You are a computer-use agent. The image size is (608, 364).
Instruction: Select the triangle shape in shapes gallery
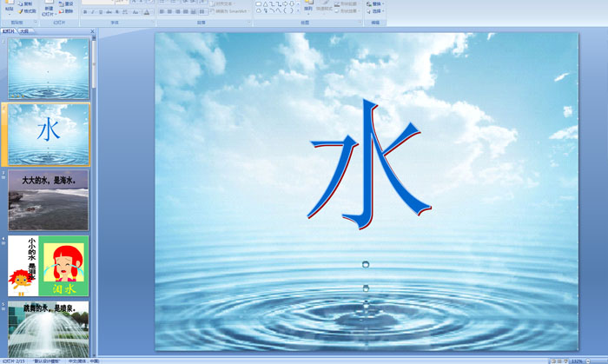pyautogui.click(x=265, y=3)
